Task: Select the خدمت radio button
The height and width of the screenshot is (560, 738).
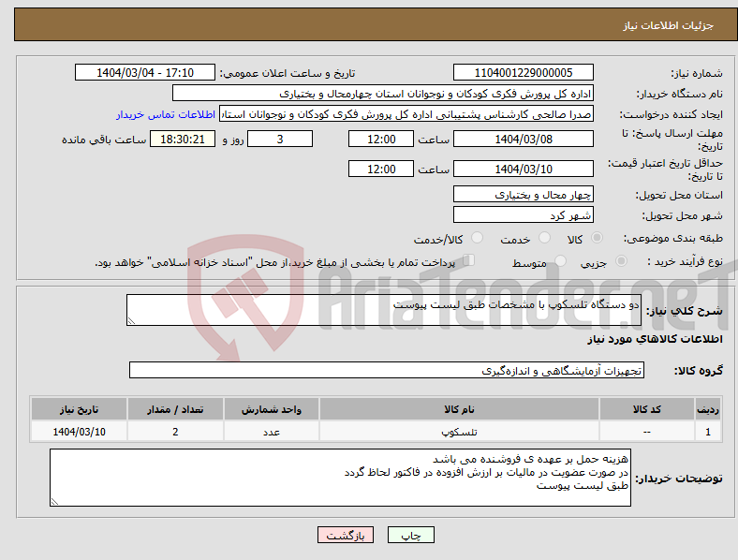Action: click(544, 238)
